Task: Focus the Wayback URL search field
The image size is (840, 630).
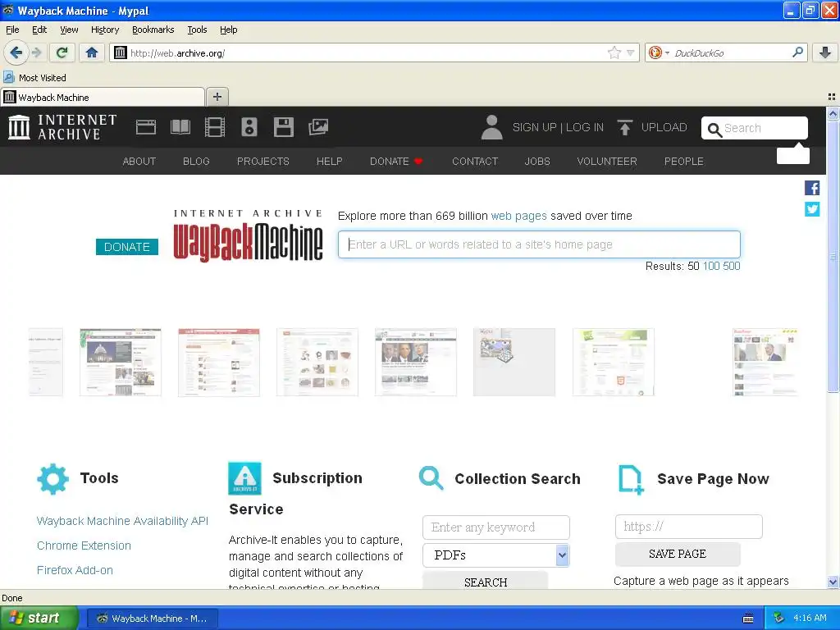Action: (x=539, y=244)
